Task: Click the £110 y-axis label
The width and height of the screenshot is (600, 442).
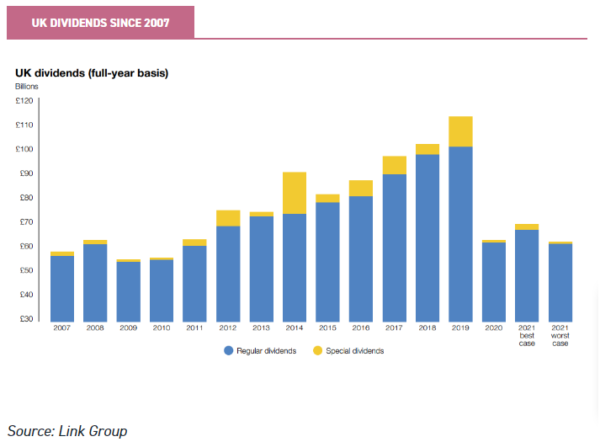Action: [24, 125]
